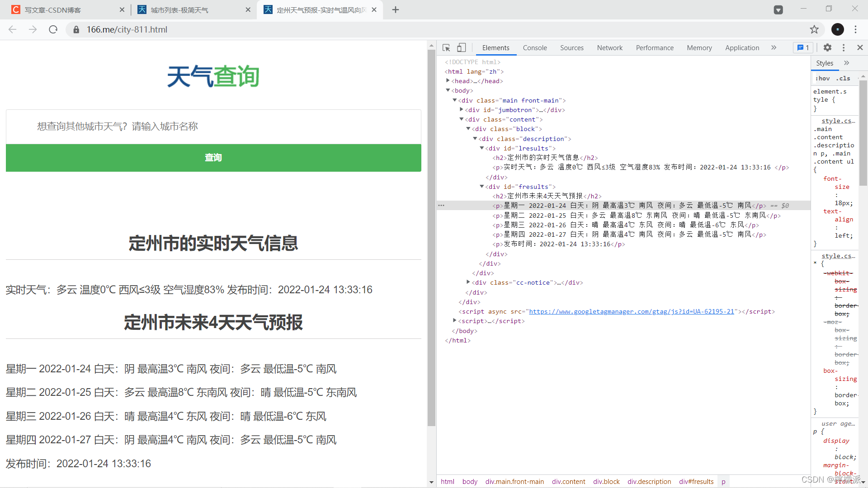
Task: Open the browser new tab button
Action: 396,9
